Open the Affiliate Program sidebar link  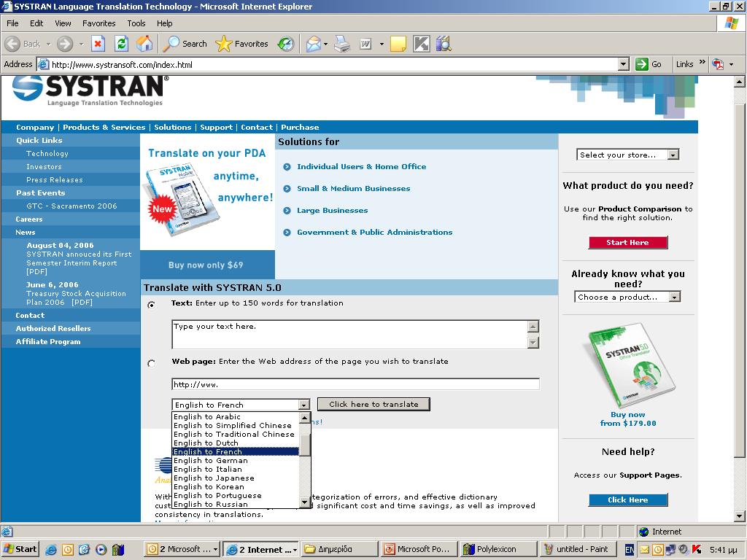pos(48,342)
